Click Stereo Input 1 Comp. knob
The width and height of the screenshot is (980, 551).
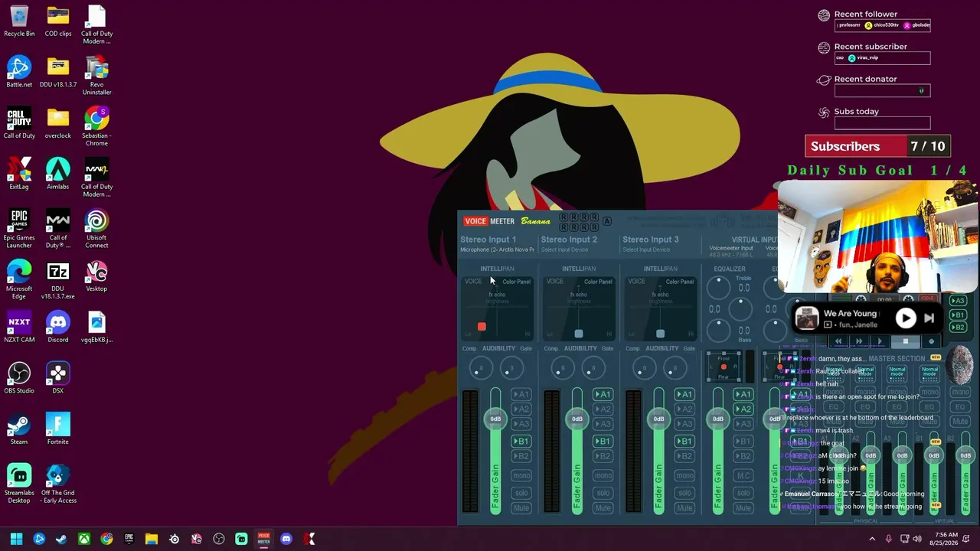pyautogui.click(x=481, y=369)
